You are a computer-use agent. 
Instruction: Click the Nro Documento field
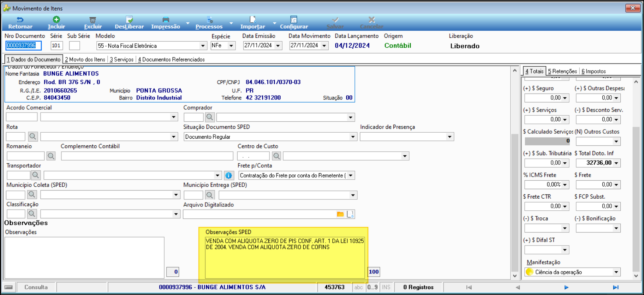(x=23, y=46)
